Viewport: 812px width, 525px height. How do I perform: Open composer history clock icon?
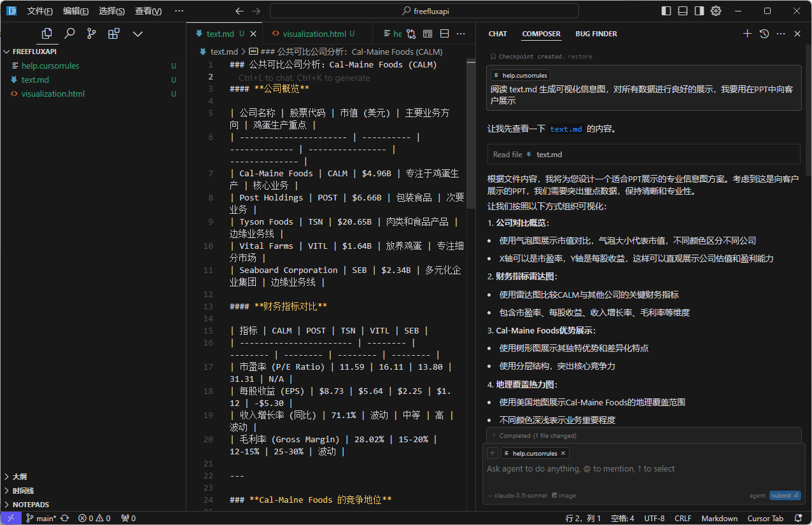point(764,34)
